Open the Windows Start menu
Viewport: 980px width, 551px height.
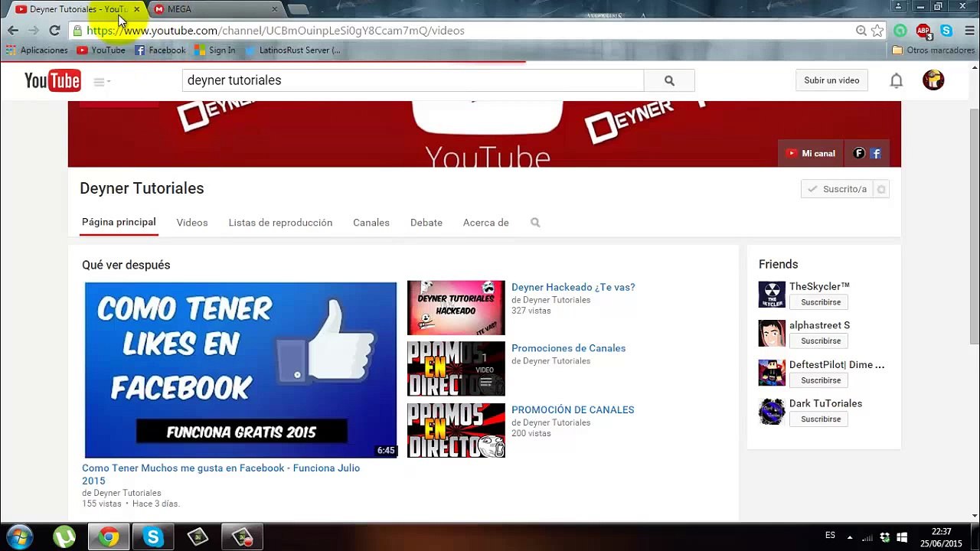point(19,537)
